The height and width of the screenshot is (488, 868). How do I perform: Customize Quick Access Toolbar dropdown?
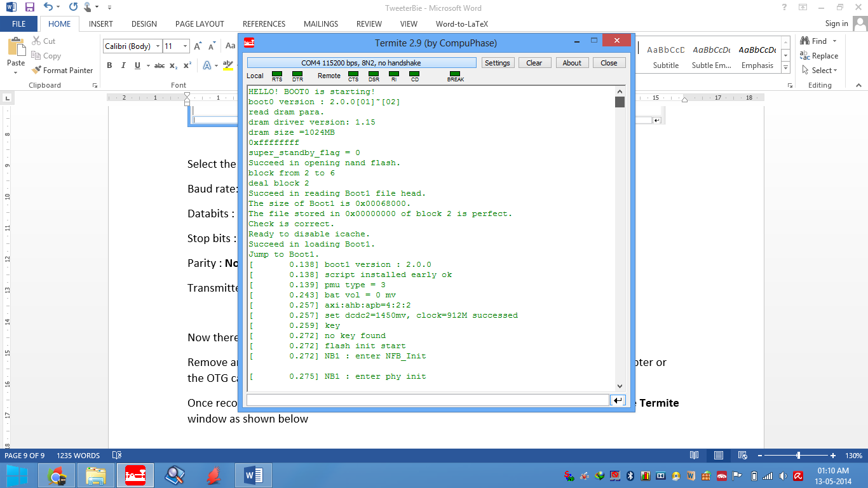pos(109,8)
